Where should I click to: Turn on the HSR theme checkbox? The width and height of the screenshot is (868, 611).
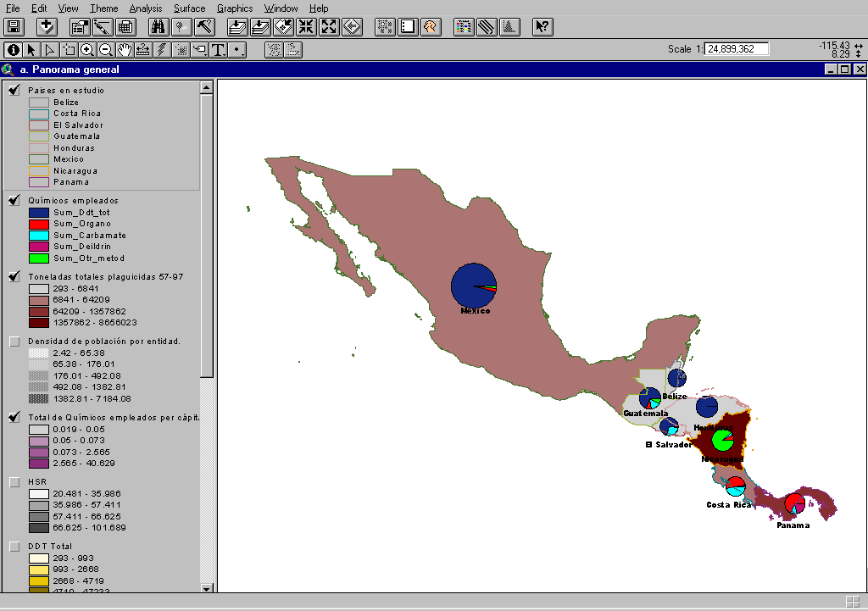[14, 482]
